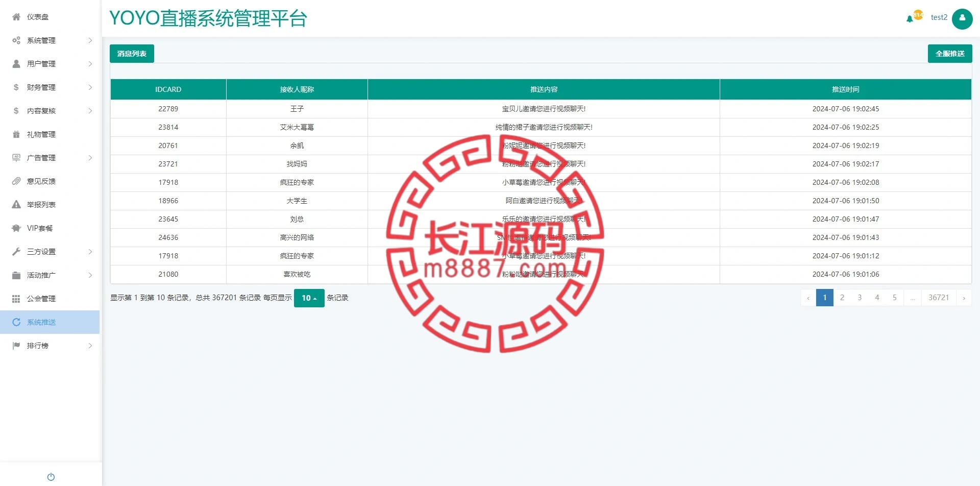Select the 系统推送 menu item
The height and width of the screenshot is (486, 980).
(50, 322)
